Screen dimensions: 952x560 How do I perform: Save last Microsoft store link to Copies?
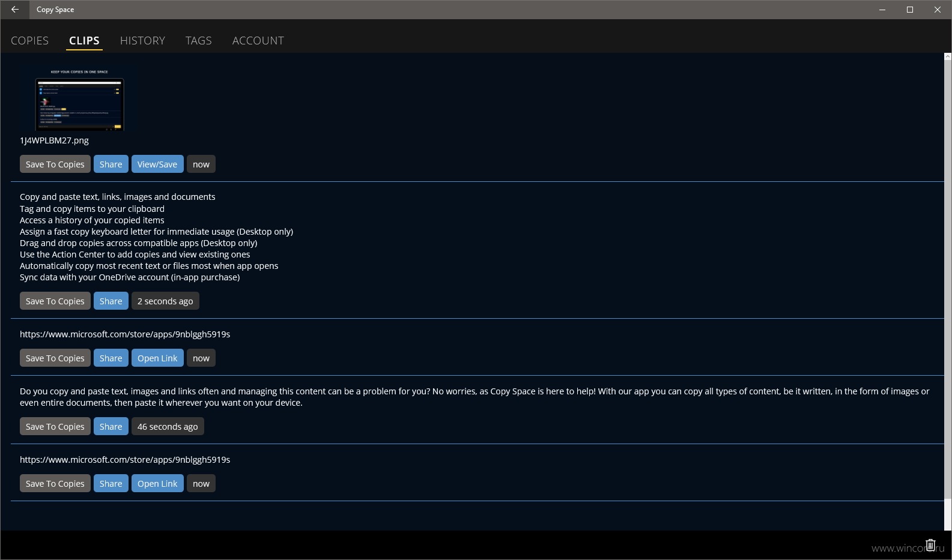pos(55,484)
